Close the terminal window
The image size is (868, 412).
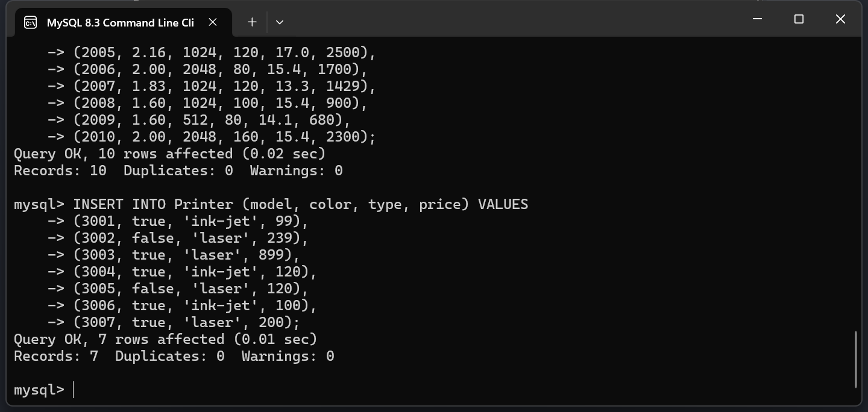(x=840, y=19)
